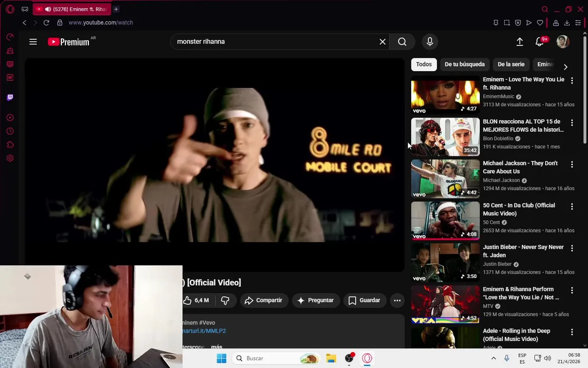Click the pin icon in address bar
This screenshot has height=368, width=588.
coord(496,22)
